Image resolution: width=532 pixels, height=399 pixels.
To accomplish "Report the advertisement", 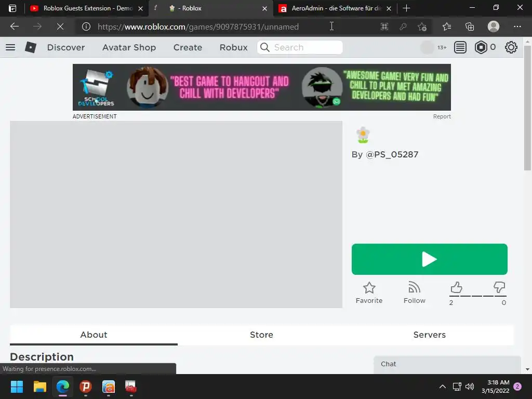I will [x=442, y=116].
